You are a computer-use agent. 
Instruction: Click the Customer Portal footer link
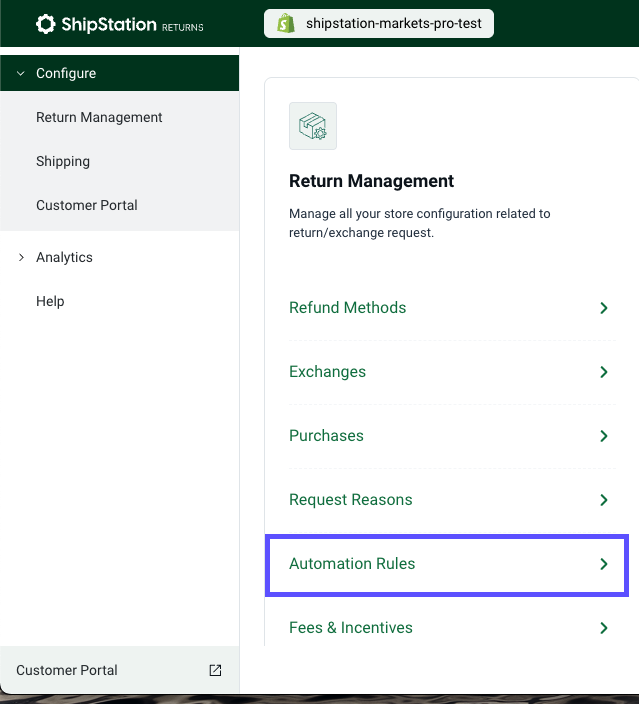pos(67,670)
